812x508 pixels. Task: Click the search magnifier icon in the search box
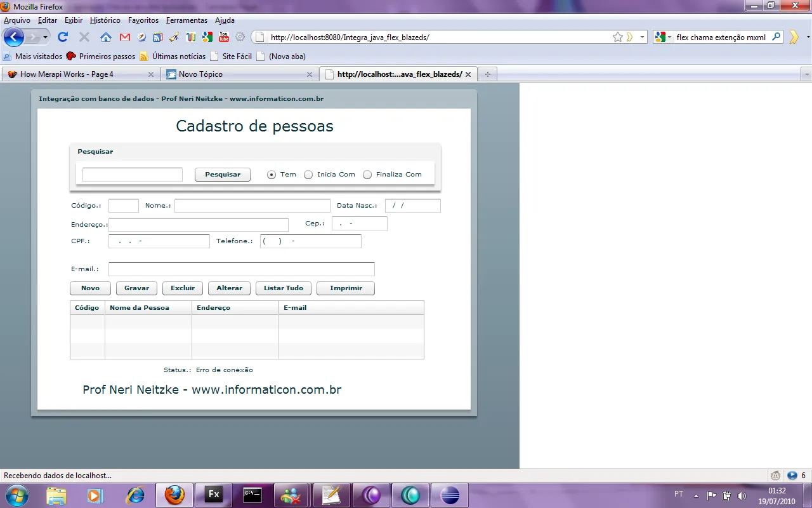click(x=776, y=37)
